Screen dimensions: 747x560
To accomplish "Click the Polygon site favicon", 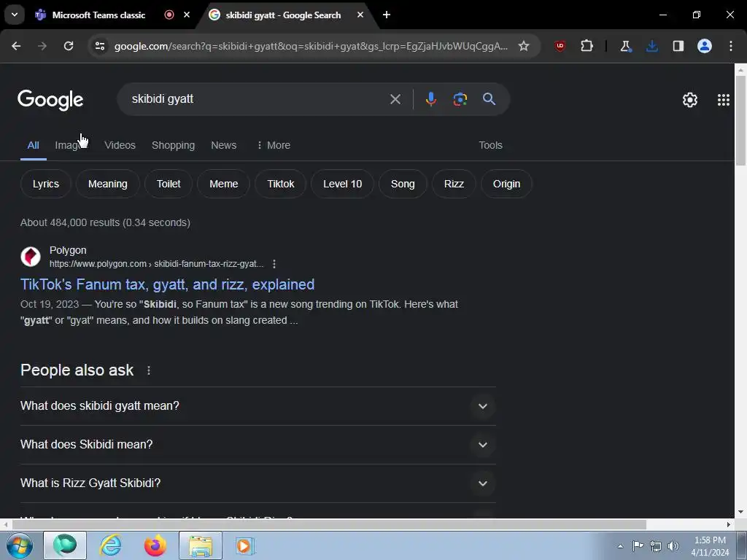I will coord(31,256).
